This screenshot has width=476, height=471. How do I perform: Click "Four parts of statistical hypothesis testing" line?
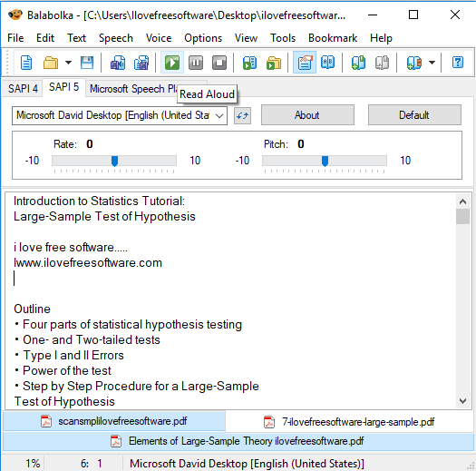(x=128, y=325)
